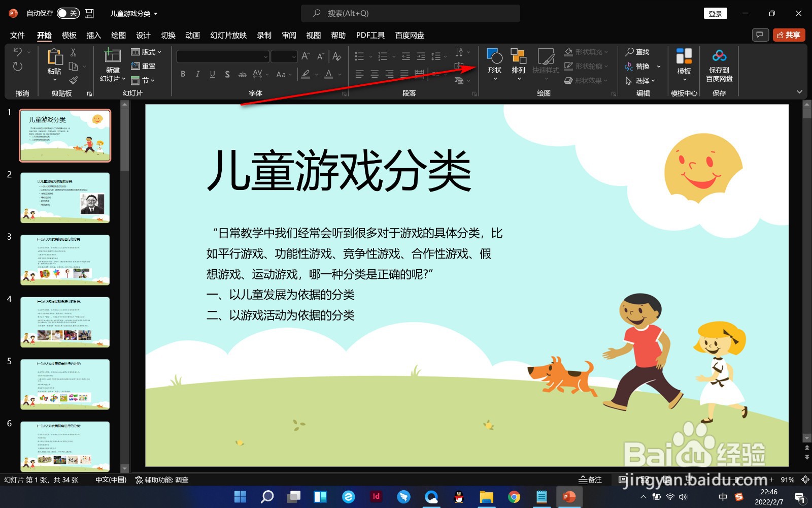This screenshot has width=812, height=508.
Task: Open the Shapes (形状) gallery
Action: tap(494, 63)
